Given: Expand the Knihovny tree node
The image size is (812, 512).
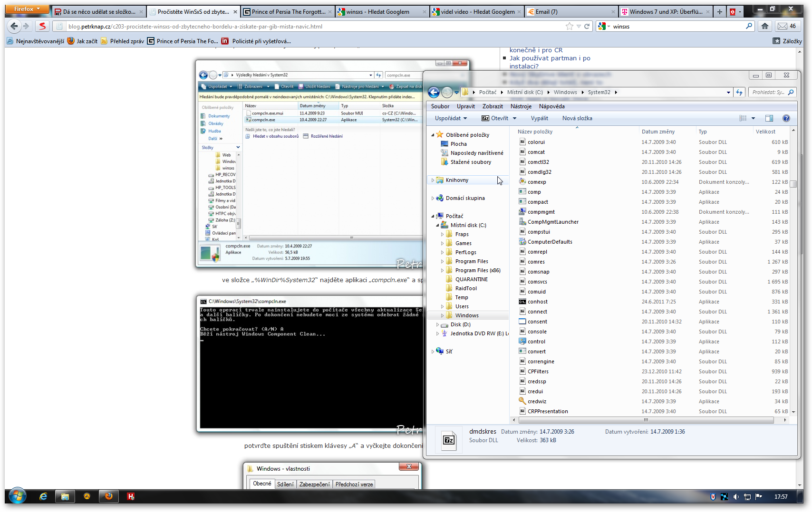Looking at the screenshot, I should (x=433, y=180).
